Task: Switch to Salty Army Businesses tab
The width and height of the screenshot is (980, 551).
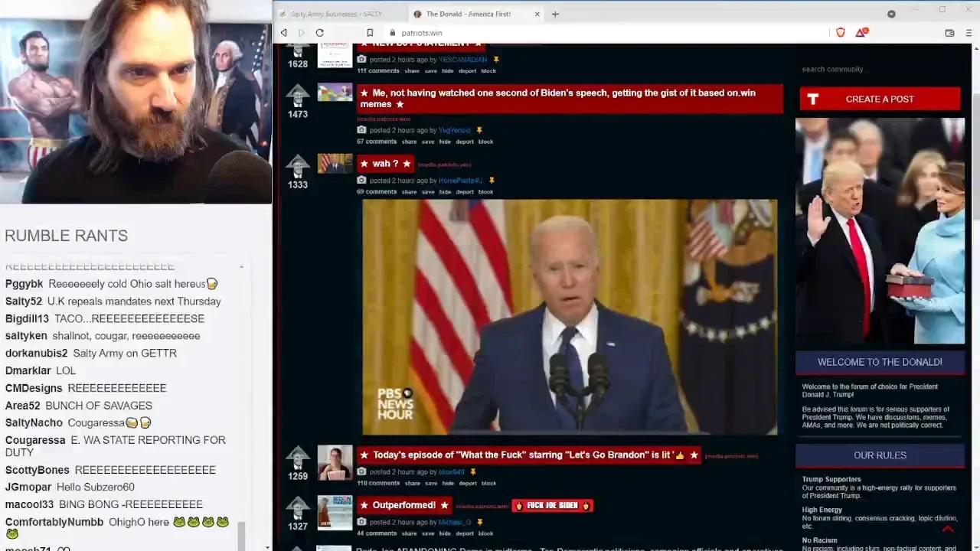Action: click(337, 14)
